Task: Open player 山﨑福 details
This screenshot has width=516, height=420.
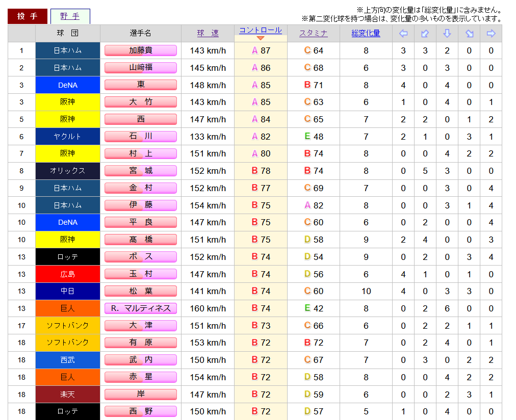Action: (141, 68)
